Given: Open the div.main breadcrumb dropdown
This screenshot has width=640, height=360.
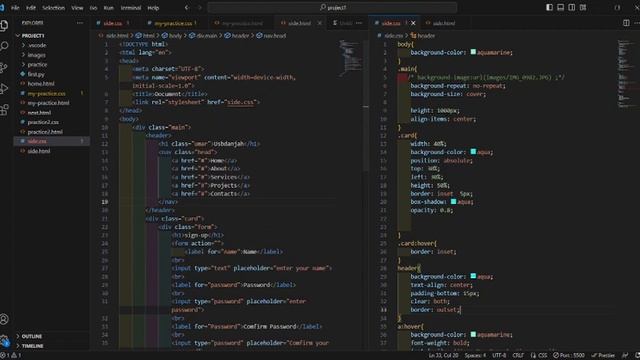Looking at the screenshot, I should (x=203, y=36).
